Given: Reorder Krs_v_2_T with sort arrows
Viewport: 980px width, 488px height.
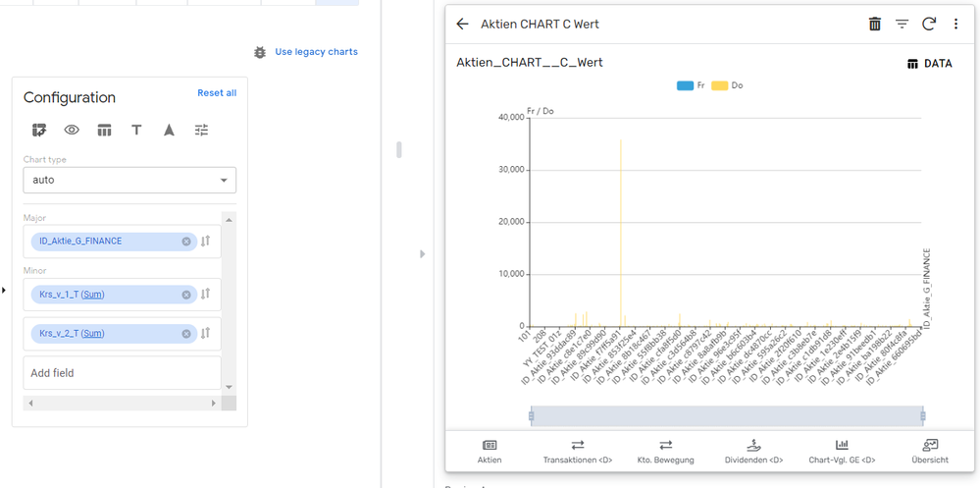Looking at the screenshot, I should click(x=206, y=334).
